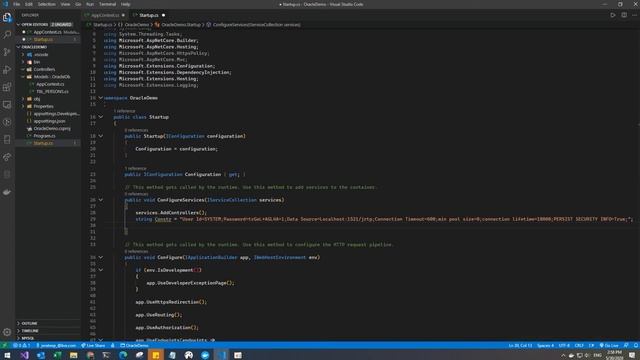Image resolution: width=640 pixels, height=360 pixels.
Task: Open the Search view in activity bar
Action: (7, 35)
